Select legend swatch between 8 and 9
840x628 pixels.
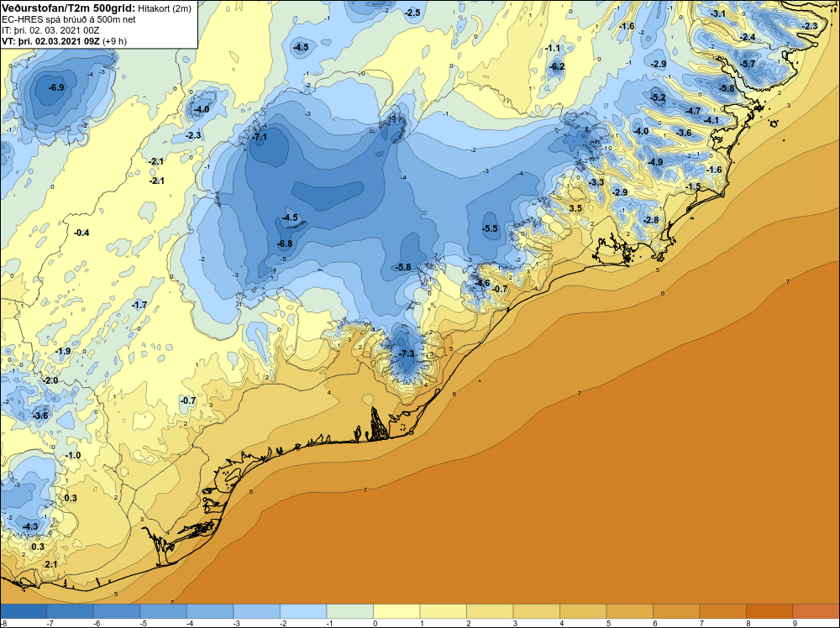(769, 611)
